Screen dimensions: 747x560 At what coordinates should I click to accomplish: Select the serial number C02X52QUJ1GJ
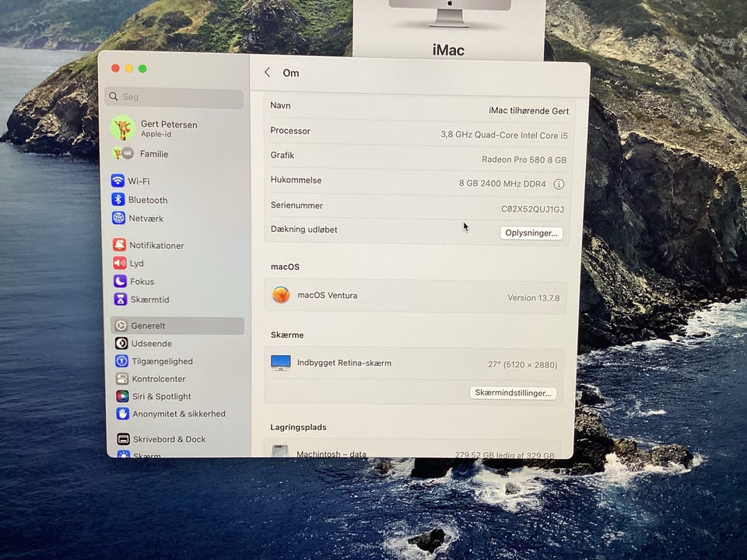pos(532,209)
